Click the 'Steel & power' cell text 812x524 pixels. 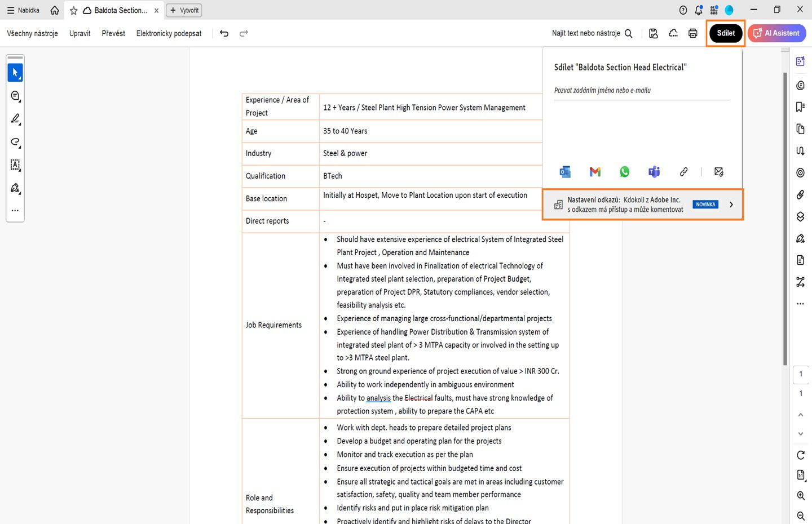click(345, 153)
